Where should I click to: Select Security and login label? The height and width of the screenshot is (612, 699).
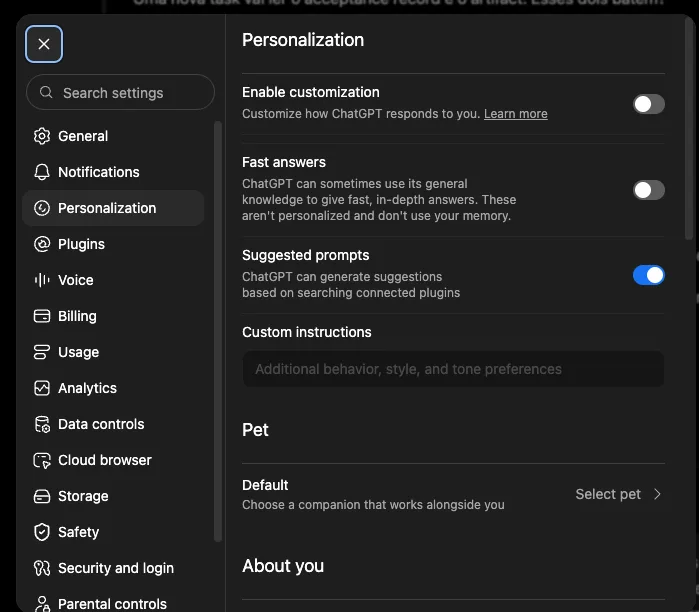[116, 568]
